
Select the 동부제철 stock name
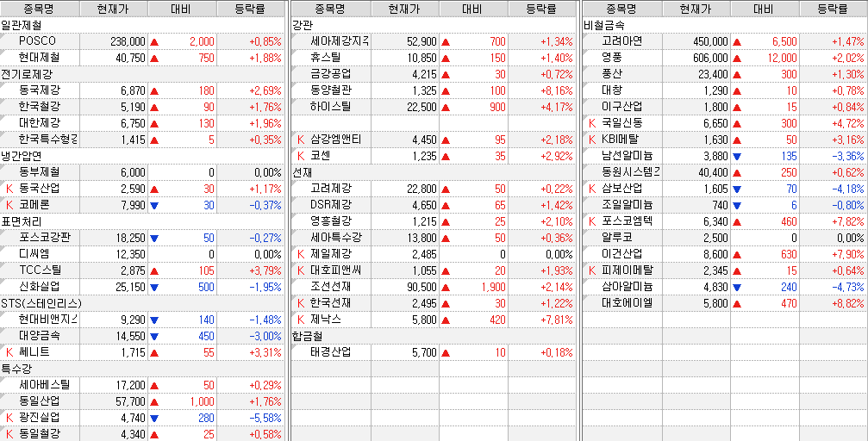[x=39, y=171]
